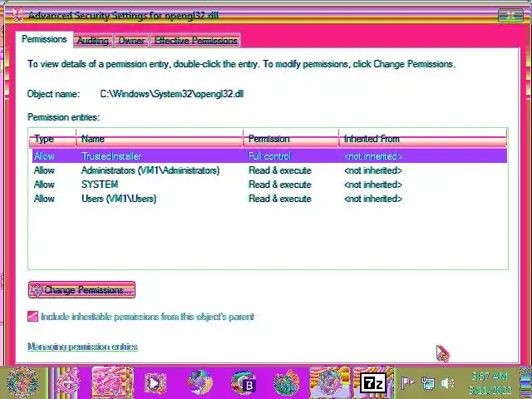Switch to the Auditing tab
The height and width of the screenshot is (399, 532).
[93, 41]
